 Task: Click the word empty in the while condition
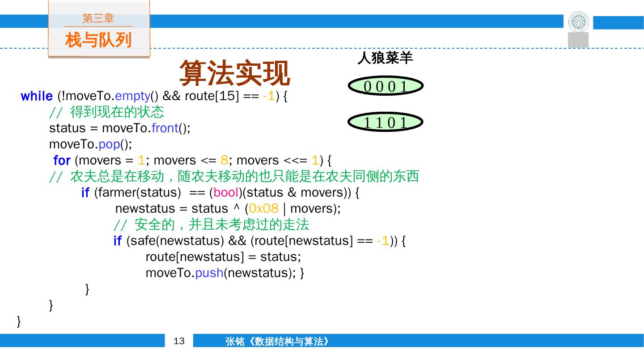click(132, 96)
